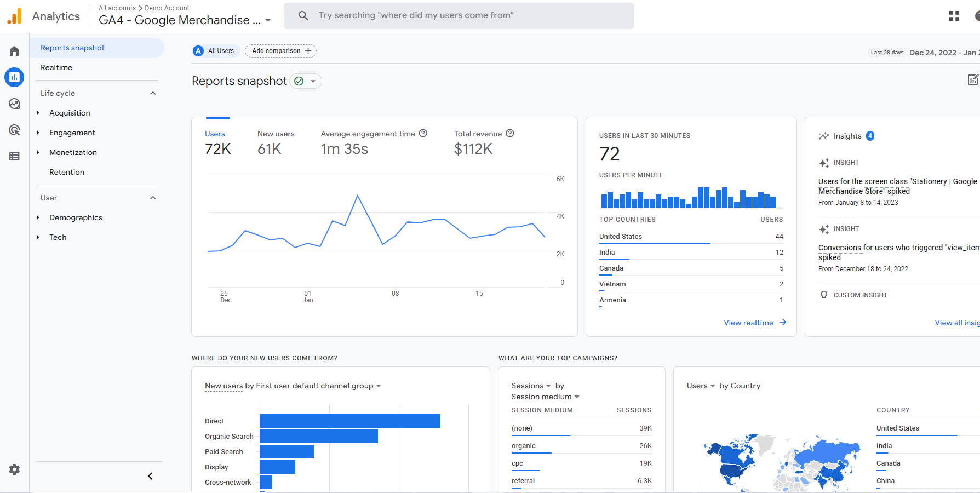Click the India row in top countries

point(691,253)
